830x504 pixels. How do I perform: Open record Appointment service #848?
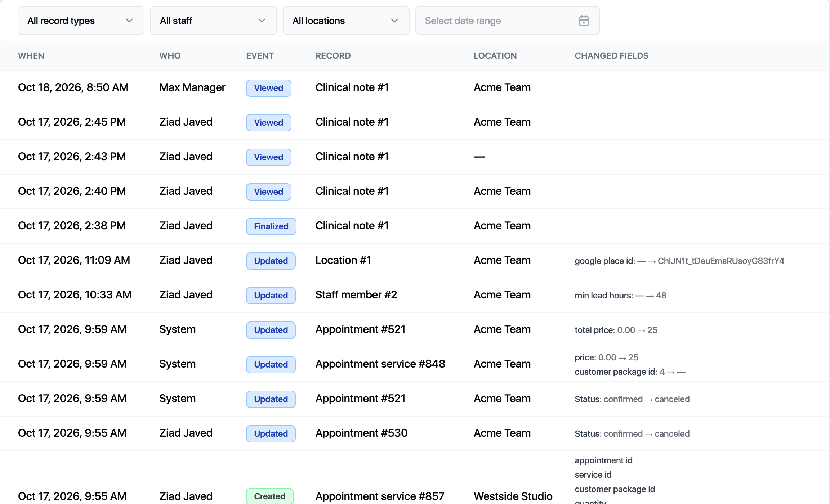pyautogui.click(x=380, y=364)
